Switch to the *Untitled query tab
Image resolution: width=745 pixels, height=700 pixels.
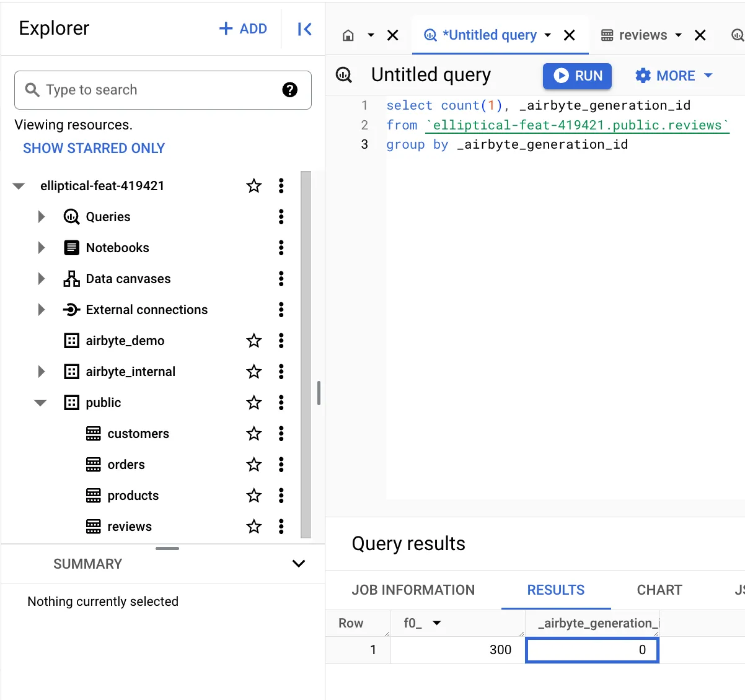click(490, 35)
